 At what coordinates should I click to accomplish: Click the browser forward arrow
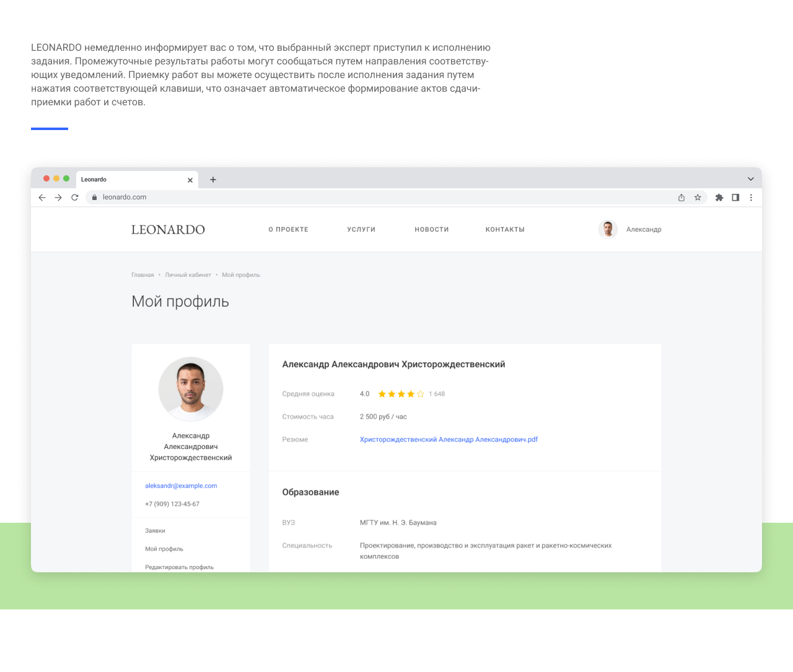pyautogui.click(x=58, y=198)
